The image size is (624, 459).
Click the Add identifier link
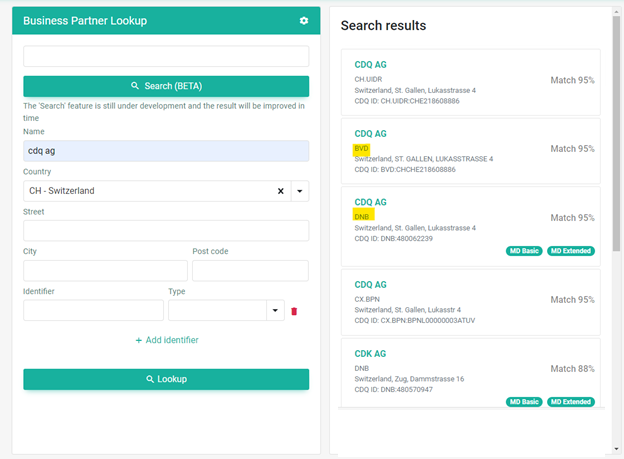(x=167, y=340)
